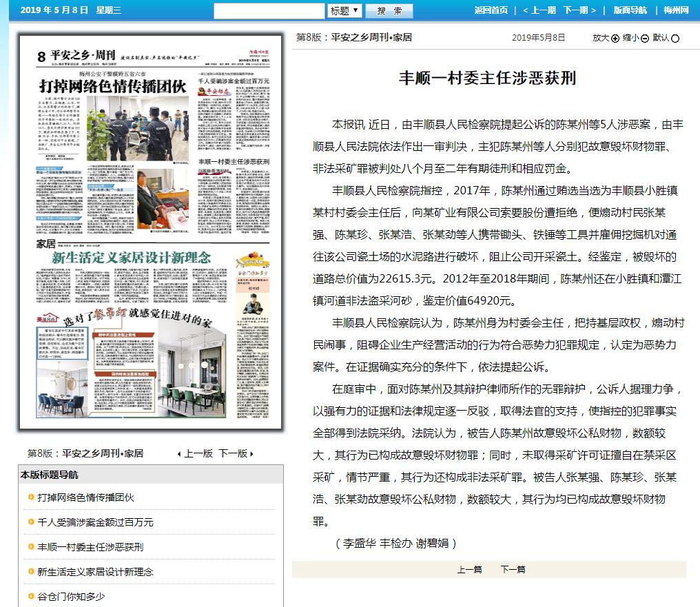
Task: Click the search text input field
Action: pyautogui.click(x=269, y=11)
